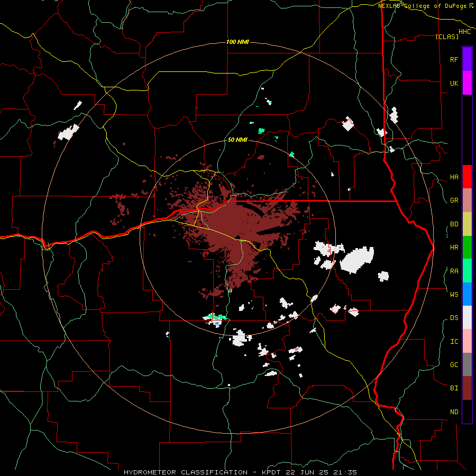Click the 100 NMI range ring label

pos(237,42)
